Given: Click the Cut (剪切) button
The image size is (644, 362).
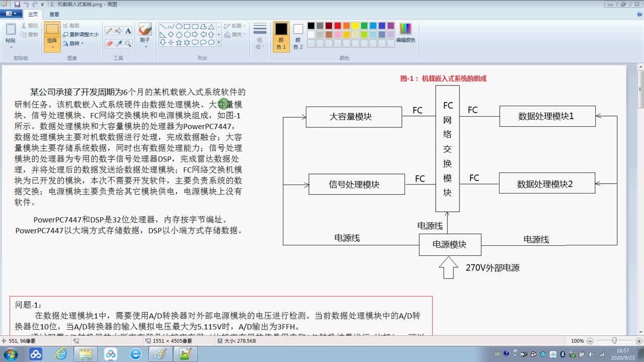Looking at the screenshot, I should [x=29, y=26].
